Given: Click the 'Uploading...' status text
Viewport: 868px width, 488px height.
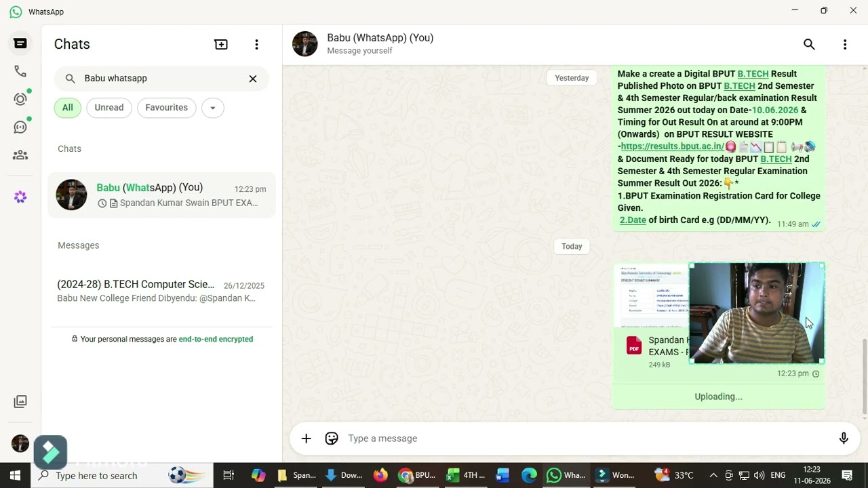Looking at the screenshot, I should point(718,397).
